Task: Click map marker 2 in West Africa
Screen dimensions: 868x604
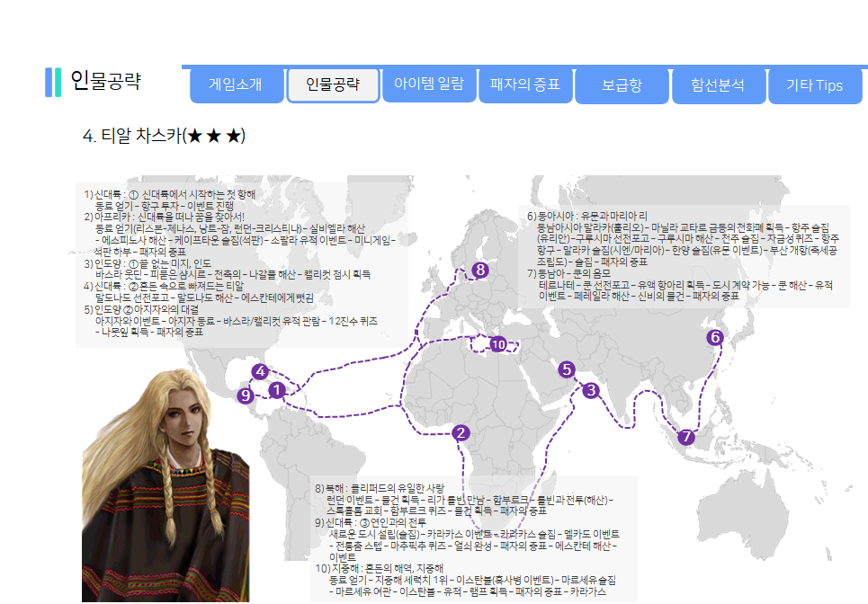Action: pos(461,433)
